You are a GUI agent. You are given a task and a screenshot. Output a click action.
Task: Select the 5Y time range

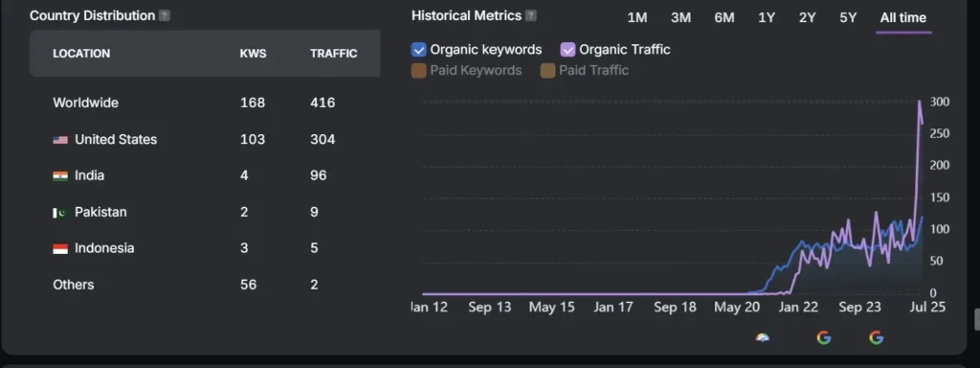pos(848,18)
